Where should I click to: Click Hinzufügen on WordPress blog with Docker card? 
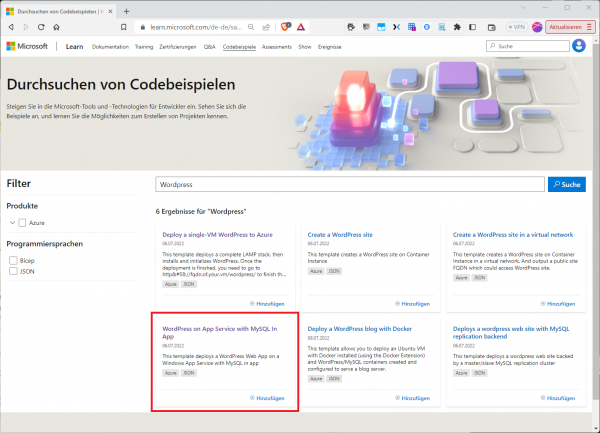tap(412, 398)
